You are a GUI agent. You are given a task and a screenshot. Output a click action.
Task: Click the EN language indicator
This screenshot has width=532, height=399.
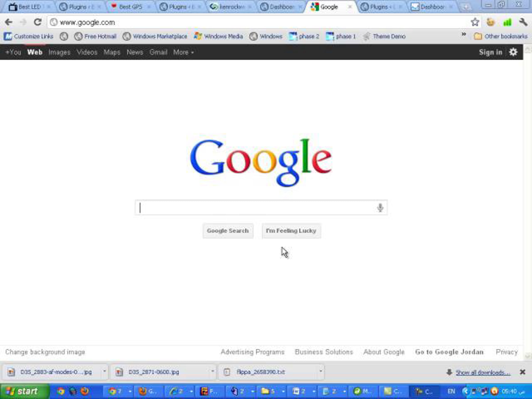tap(451, 391)
